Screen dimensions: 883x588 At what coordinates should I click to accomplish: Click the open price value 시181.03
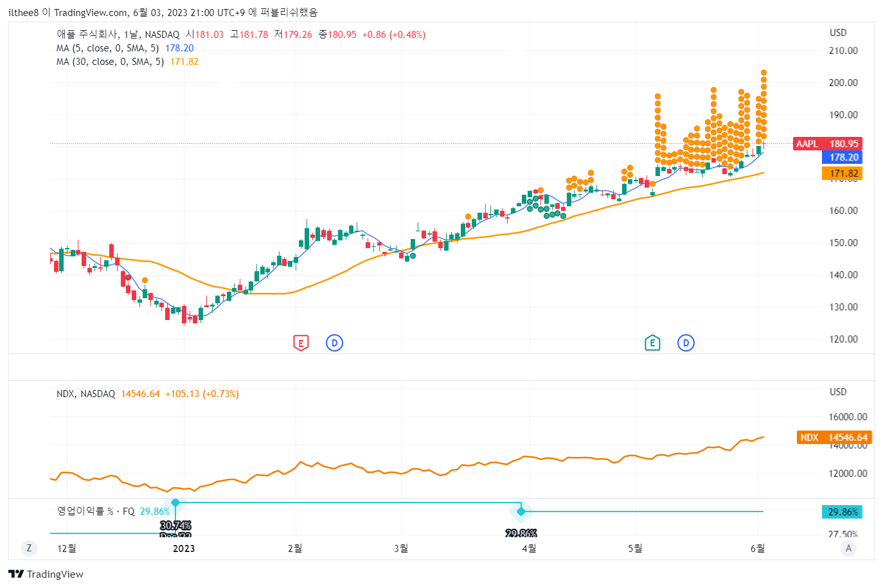click(x=205, y=35)
